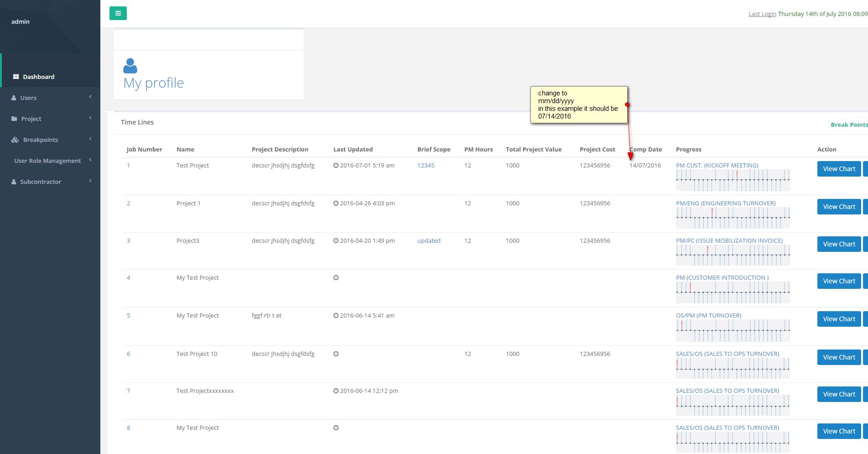Open the Breakpoints sidebar menu

[50, 140]
